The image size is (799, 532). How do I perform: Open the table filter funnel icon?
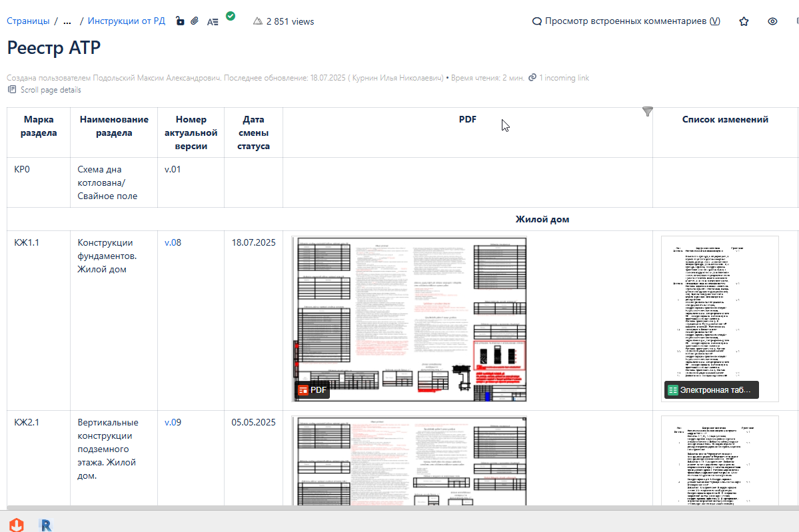pyautogui.click(x=647, y=111)
